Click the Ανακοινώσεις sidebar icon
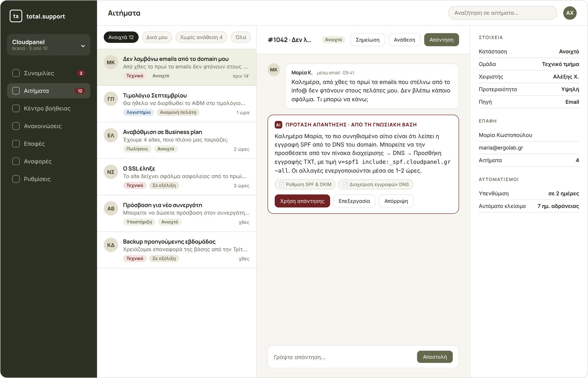The height and width of the screenshot is (378, 588). tap(16, 126)
